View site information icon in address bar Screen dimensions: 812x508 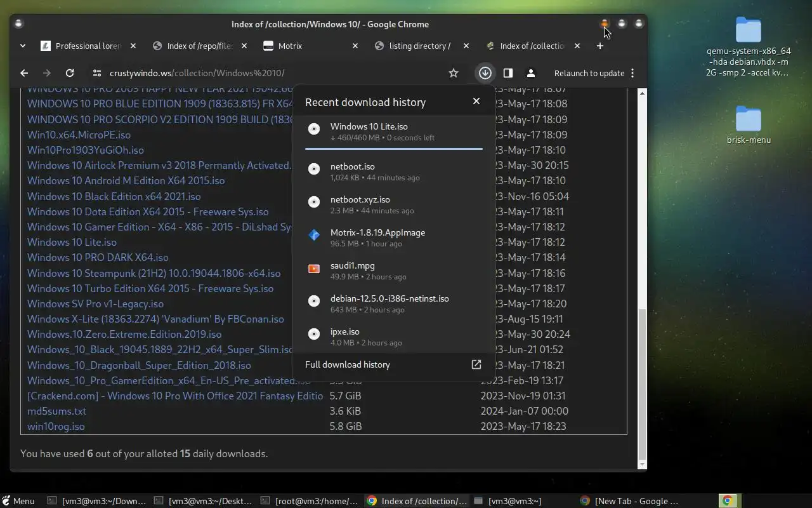[96, 73]
